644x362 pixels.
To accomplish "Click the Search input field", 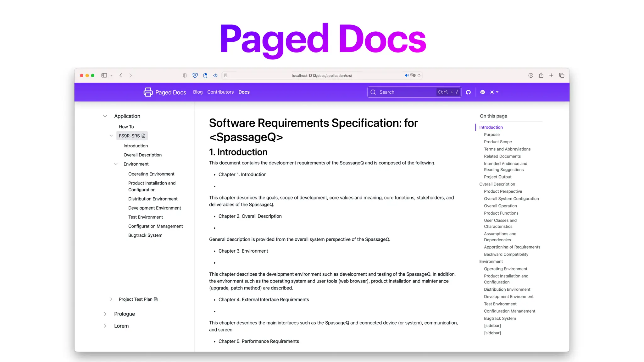I will tap(406, 92).
